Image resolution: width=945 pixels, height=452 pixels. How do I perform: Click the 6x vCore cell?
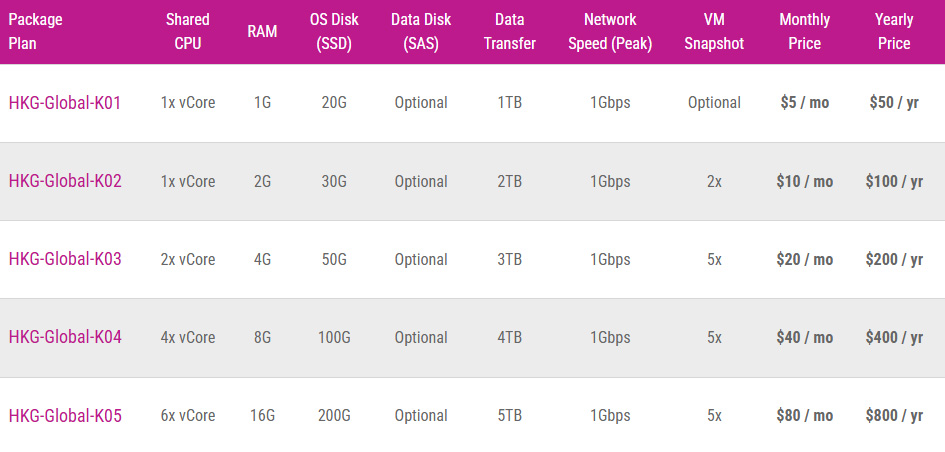pyautogui.click(x=188, y=415)
